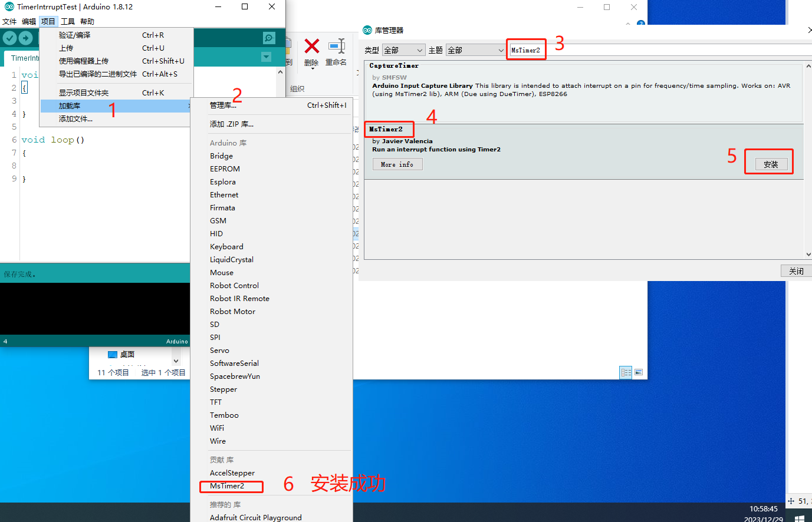Image resolution: width=812 pixels, height=522 pixels.
Task: Click the More info button for MsTimer2
Action: (x=397, y=164)
